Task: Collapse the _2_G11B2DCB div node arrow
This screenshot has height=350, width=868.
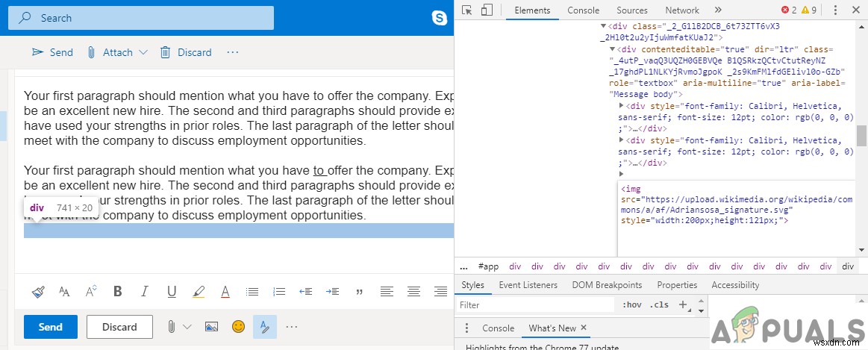Action: click(x=603, y=26)
